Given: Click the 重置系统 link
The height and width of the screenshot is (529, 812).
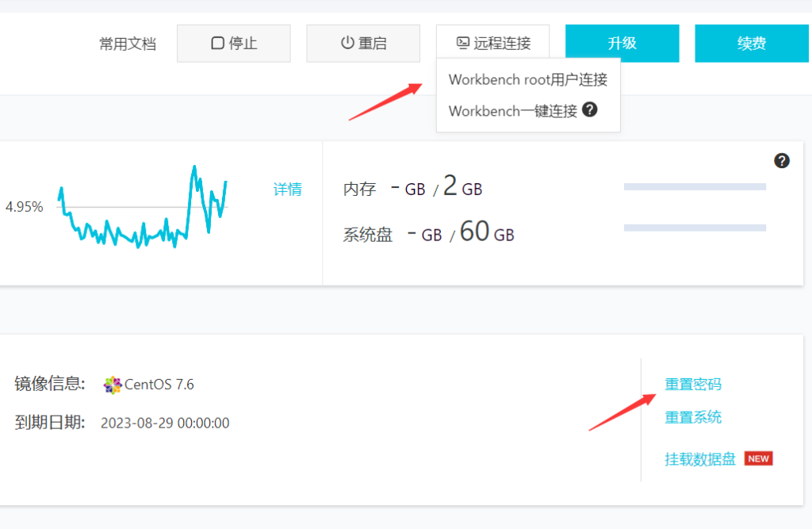Looking at the screenshot, I should tap(693, 417).
